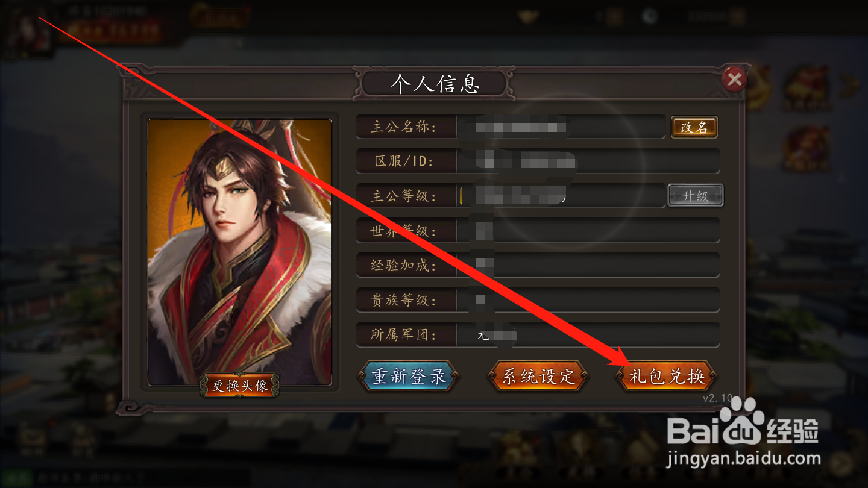Select 重新登录 to log in again
The height and width of the screenshot is (488, 868).
coord(408,377)
